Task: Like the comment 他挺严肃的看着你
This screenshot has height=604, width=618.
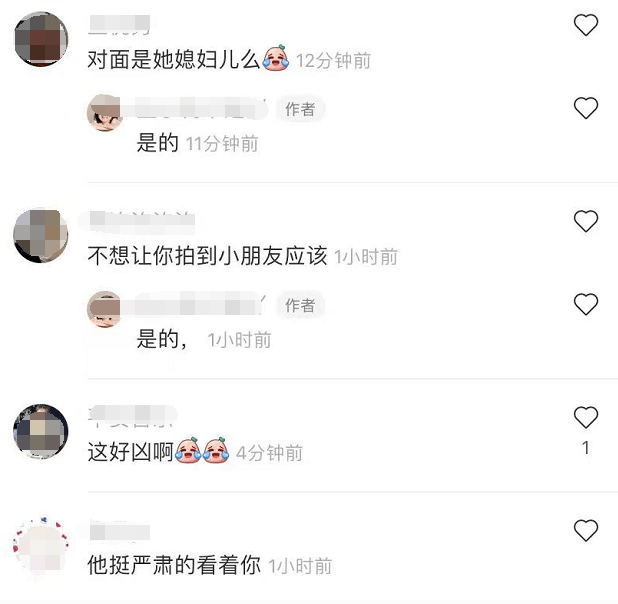Action: (586, 530)
